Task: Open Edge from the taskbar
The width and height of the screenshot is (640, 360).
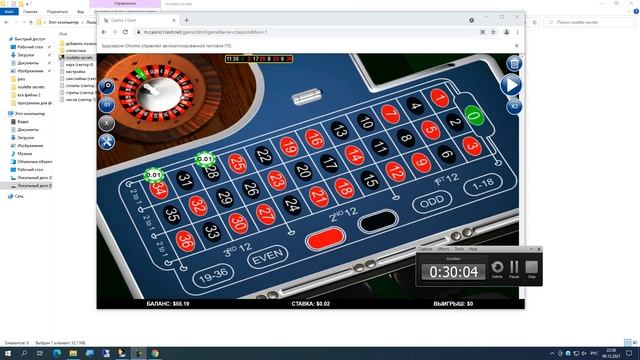Action: point(56,353)
